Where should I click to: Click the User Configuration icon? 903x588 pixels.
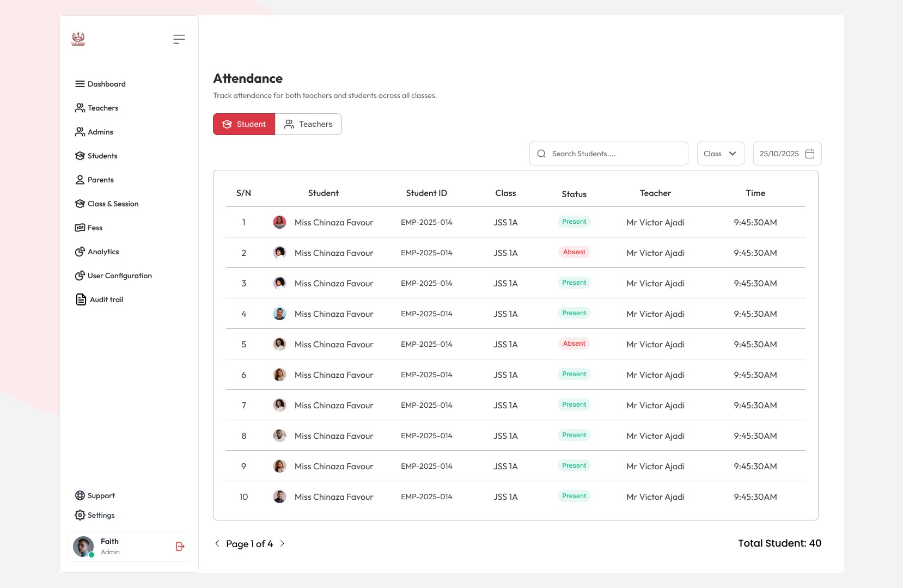[80, 275]
